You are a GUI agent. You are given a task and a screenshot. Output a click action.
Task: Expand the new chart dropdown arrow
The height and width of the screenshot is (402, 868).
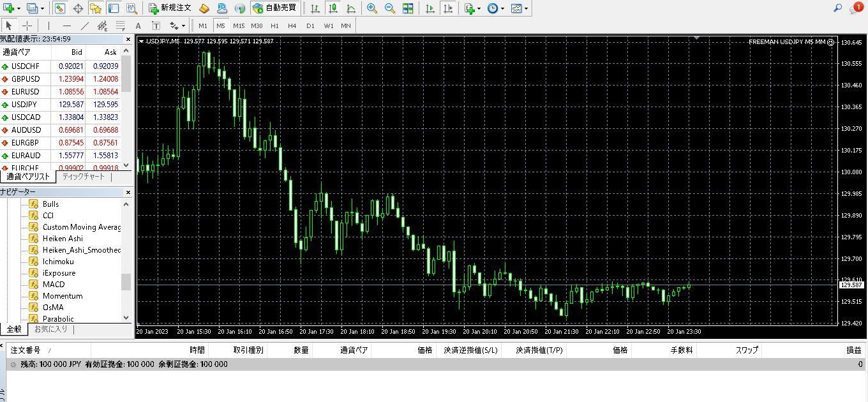point(19,8)
